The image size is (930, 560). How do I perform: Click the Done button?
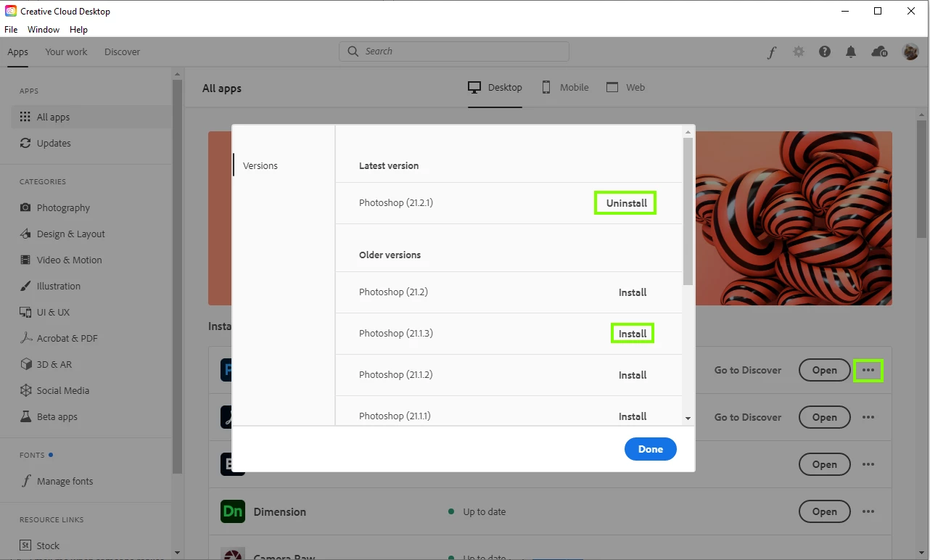coord(650,449)
